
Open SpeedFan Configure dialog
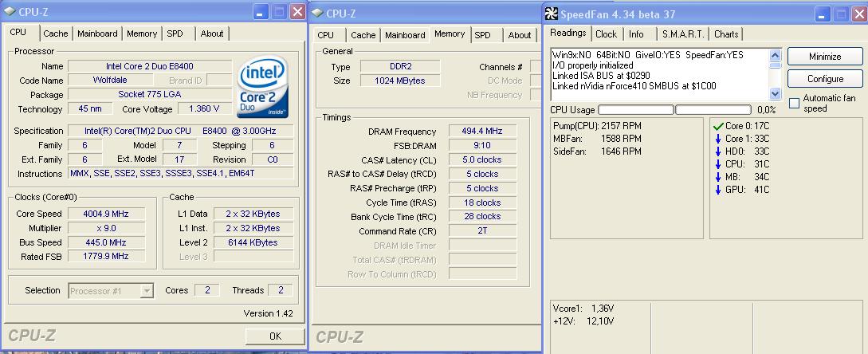826,79
